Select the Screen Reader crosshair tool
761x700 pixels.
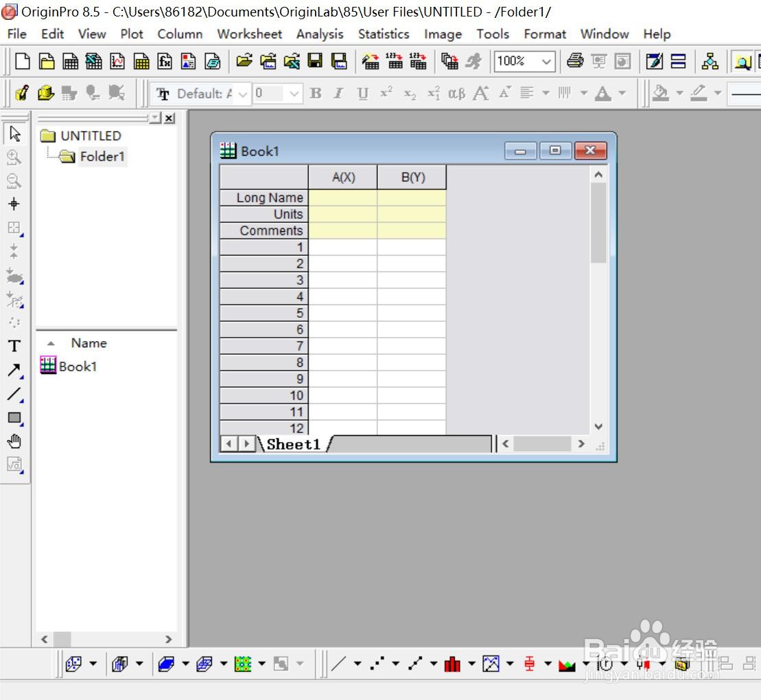14,204
